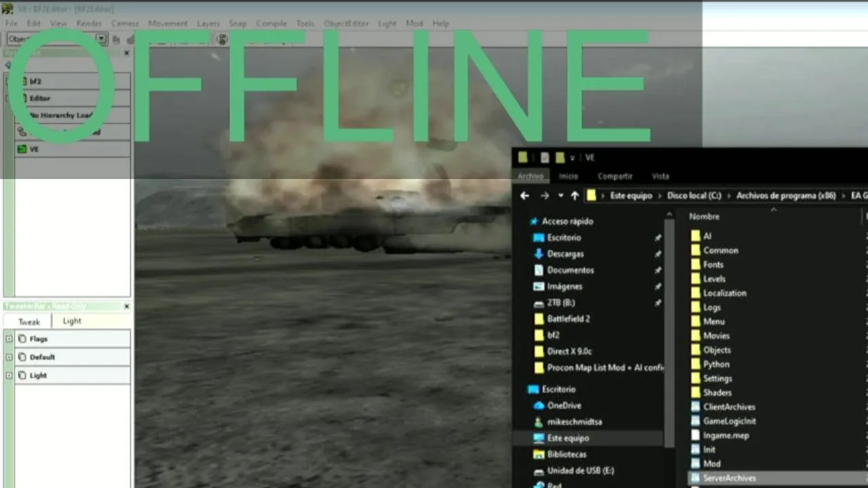Click the Light group icon
Image resolution: width=868 pixels, height=488 pixels.
coord(22,375)
